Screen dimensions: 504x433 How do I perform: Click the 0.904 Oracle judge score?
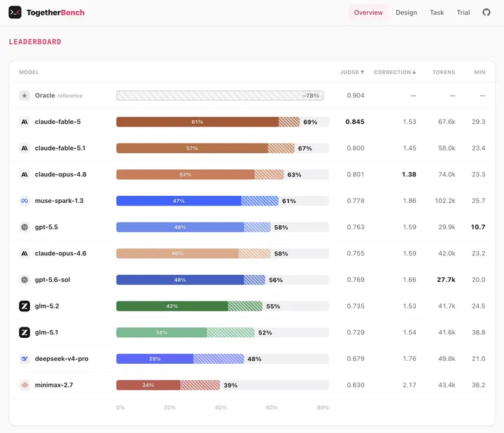coord(356,95)
